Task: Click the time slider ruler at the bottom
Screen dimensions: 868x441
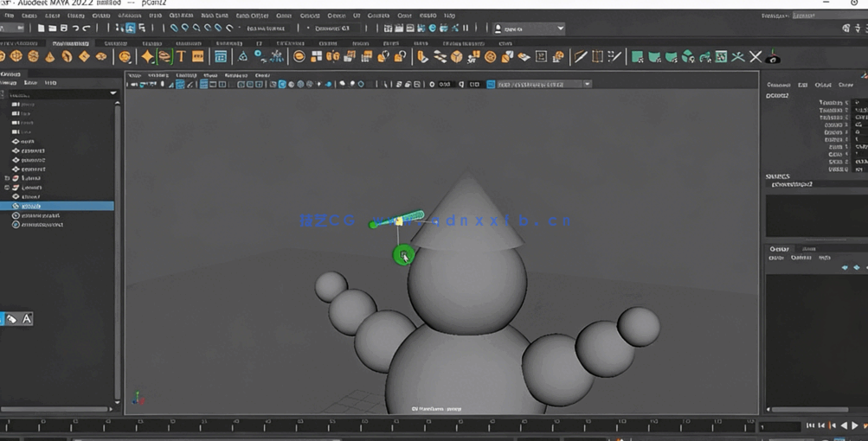Action: 376,425
